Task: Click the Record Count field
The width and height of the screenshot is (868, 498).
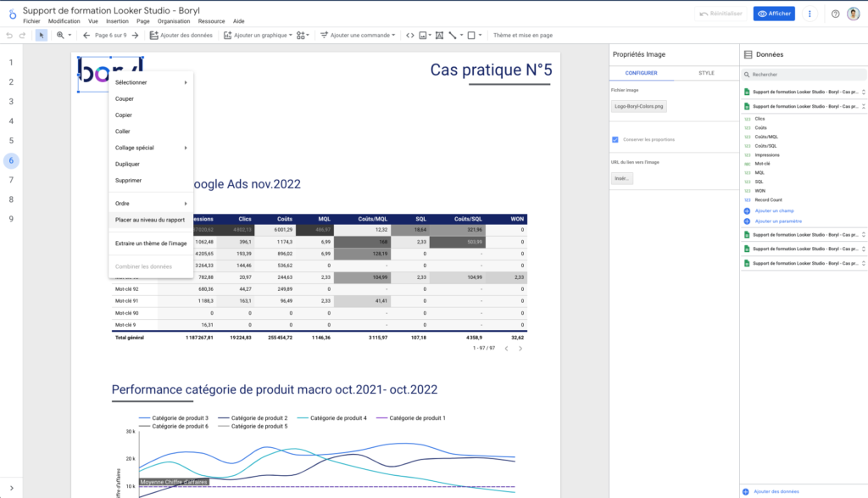Action: pyautogui.click(x=768, y=200)
